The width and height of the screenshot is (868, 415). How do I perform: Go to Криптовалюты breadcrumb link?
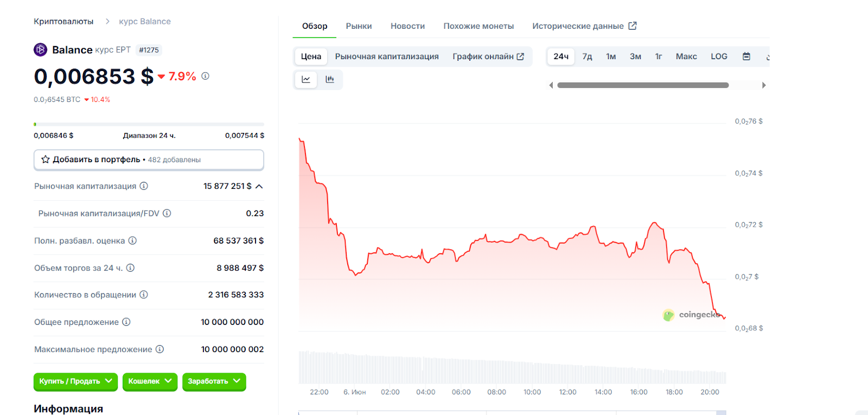(63, 21)
